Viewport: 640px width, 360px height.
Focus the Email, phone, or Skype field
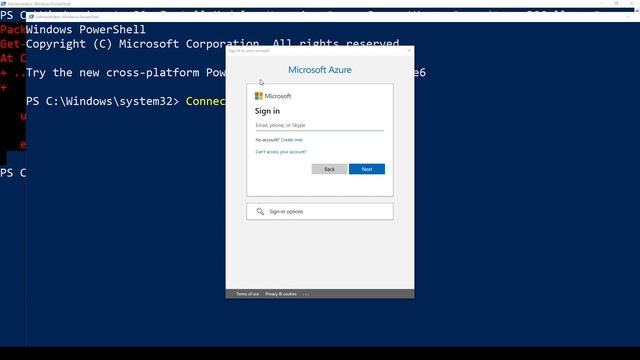click(320, 125)
